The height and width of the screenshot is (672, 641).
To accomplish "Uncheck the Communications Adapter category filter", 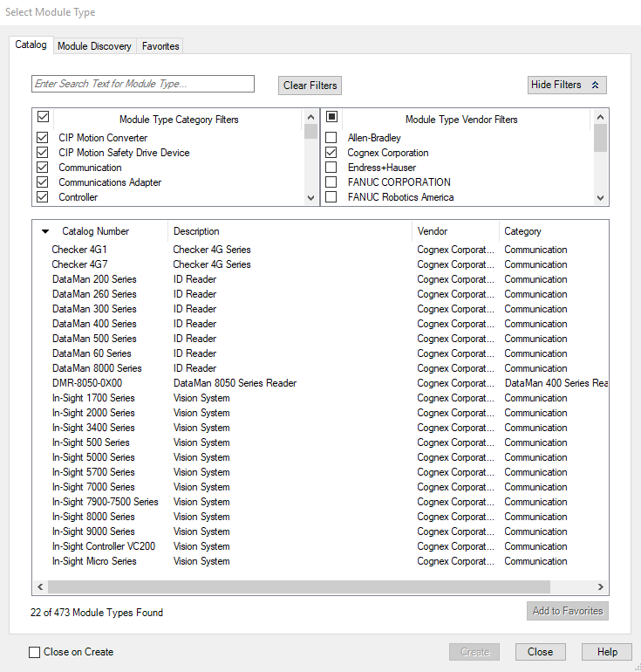I will [x=43, y=182].
